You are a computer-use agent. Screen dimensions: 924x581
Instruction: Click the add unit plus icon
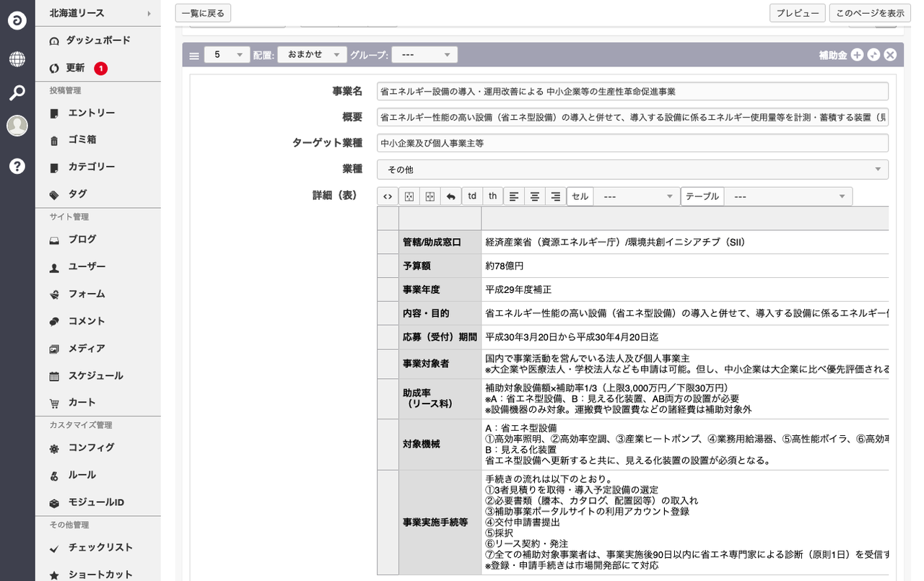coord(857,55)
